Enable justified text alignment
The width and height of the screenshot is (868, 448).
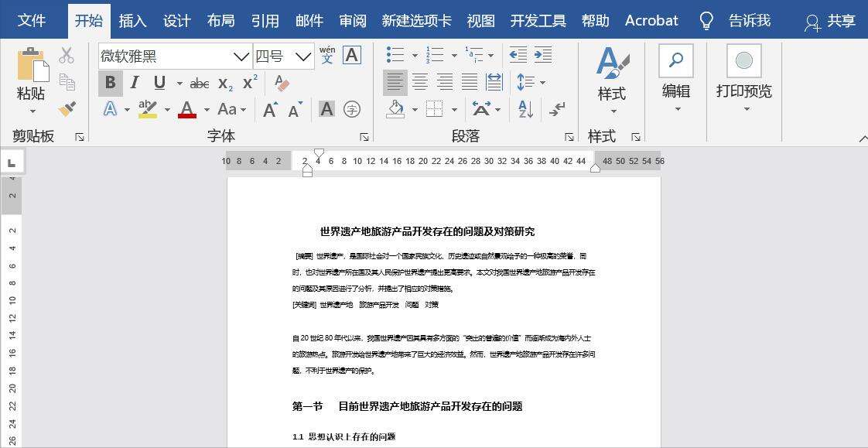469,82
